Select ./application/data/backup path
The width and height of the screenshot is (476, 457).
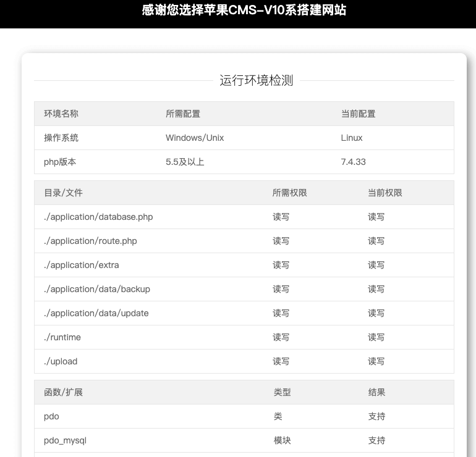97,289
